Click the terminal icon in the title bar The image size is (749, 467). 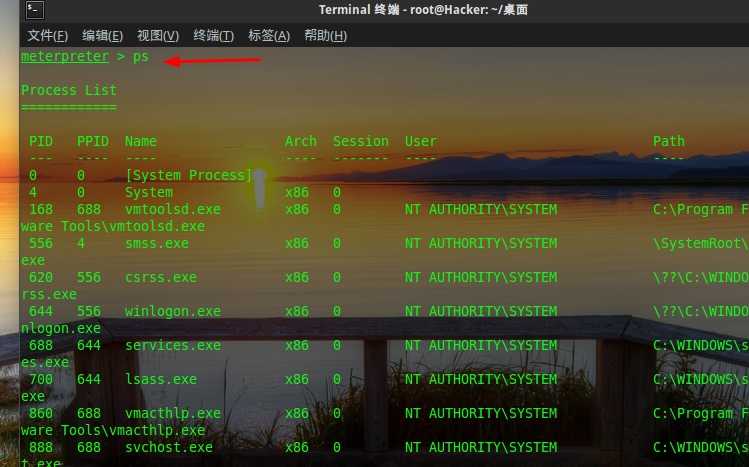(x=35, y=10)
